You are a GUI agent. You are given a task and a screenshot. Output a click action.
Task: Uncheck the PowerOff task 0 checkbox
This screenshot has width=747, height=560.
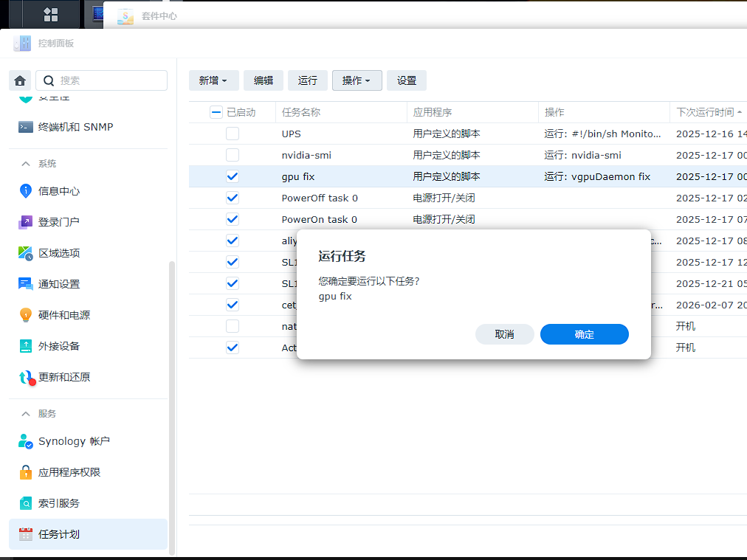pos(233,198)
